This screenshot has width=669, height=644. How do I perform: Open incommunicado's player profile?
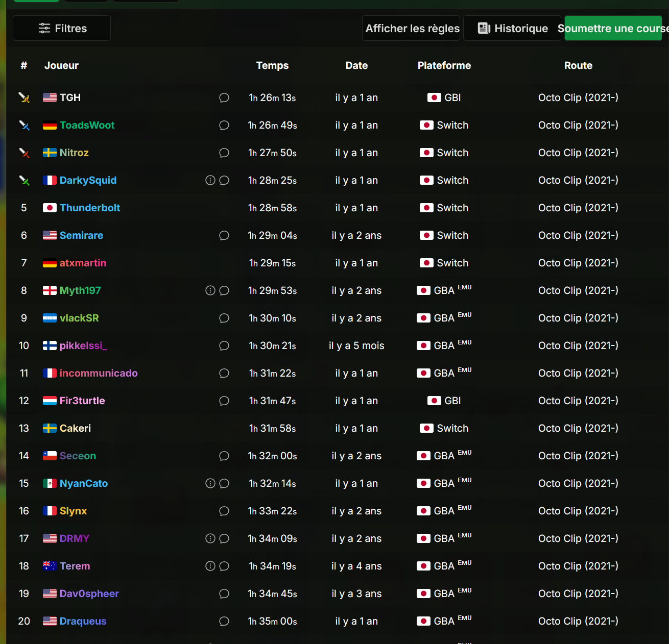click(x=99, y=373)
